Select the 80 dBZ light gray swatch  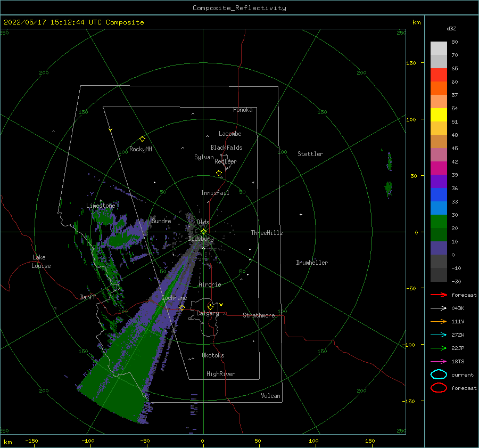439,48
